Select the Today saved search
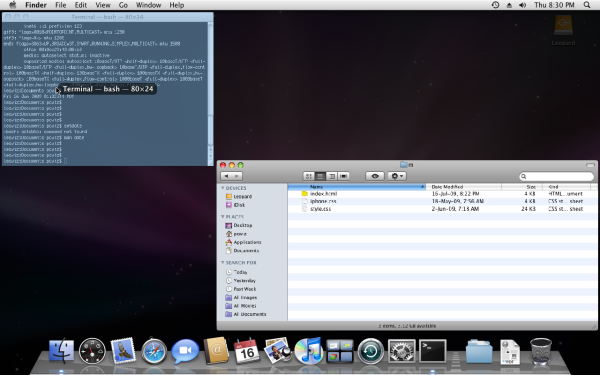 point(236,272)
